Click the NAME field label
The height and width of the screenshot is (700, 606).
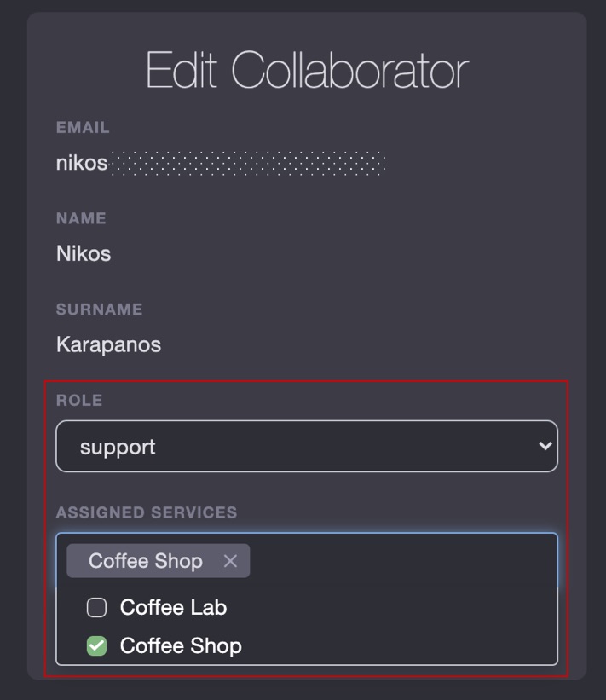click(x=81, y=218)
